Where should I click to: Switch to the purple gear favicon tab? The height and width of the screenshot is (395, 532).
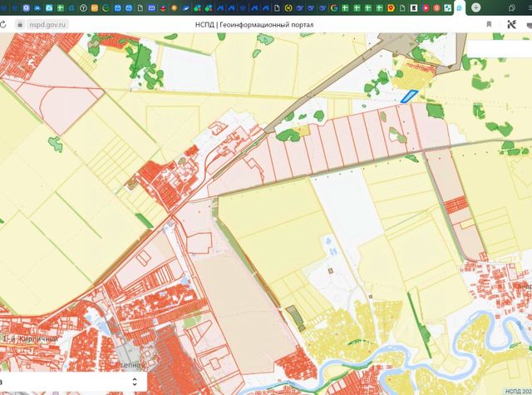tap(26, 7)
